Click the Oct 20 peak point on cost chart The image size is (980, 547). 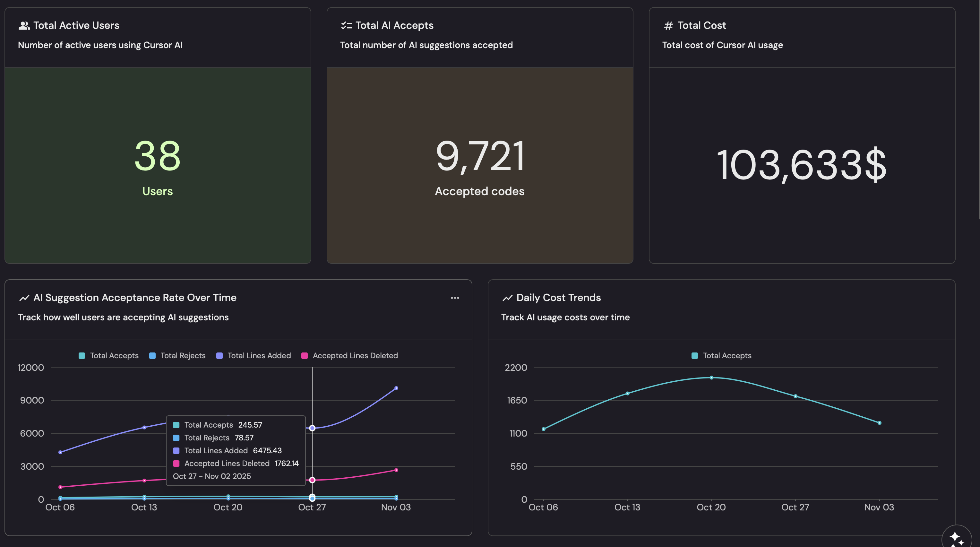coord(711,378)
